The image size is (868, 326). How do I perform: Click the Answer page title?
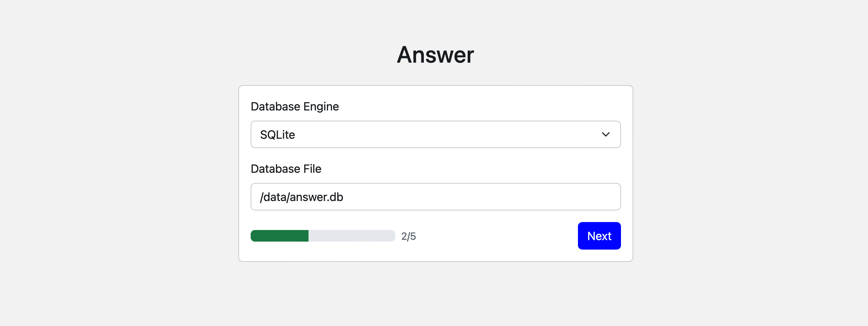click(x=435, y=55)
